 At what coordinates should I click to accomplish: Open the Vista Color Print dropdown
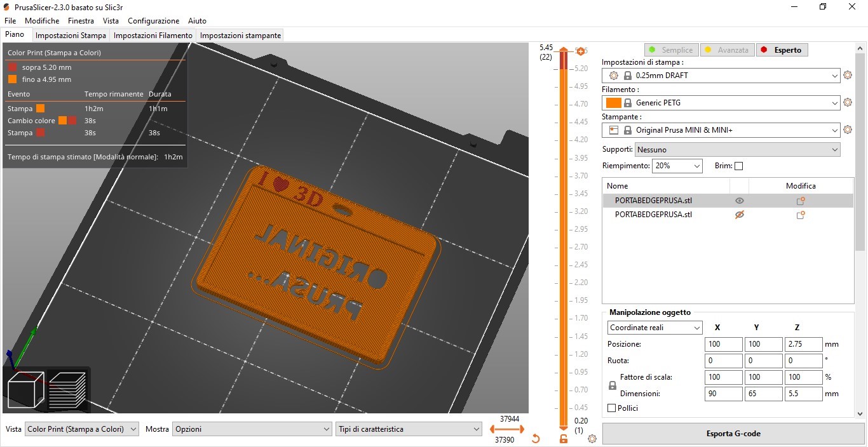click(x=82, y=429)
